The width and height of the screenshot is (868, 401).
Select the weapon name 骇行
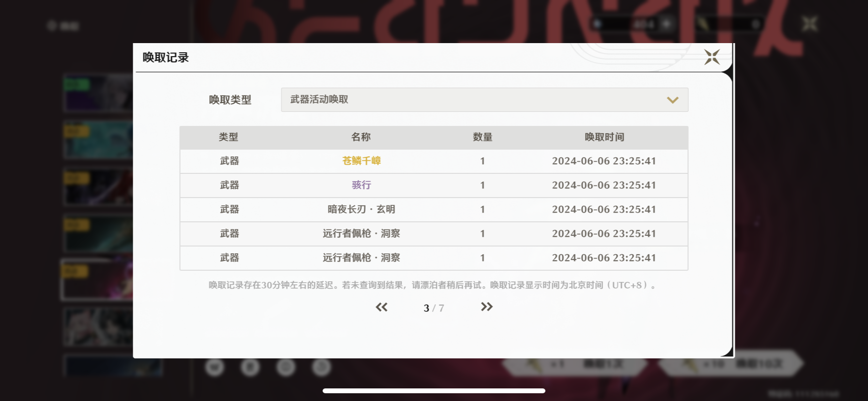pyautogui.click(x=362, y=185)
